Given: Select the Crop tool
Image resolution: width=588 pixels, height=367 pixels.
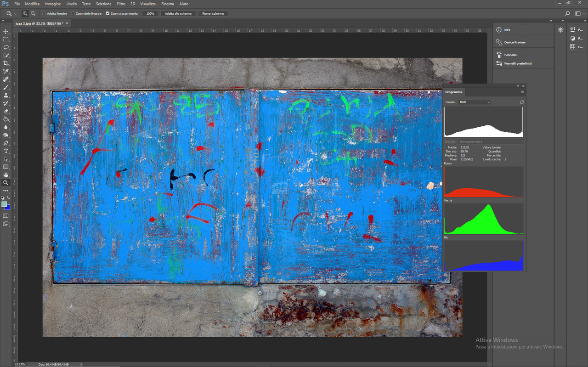Looking at the screenshot, I should (x=6, y=63).
